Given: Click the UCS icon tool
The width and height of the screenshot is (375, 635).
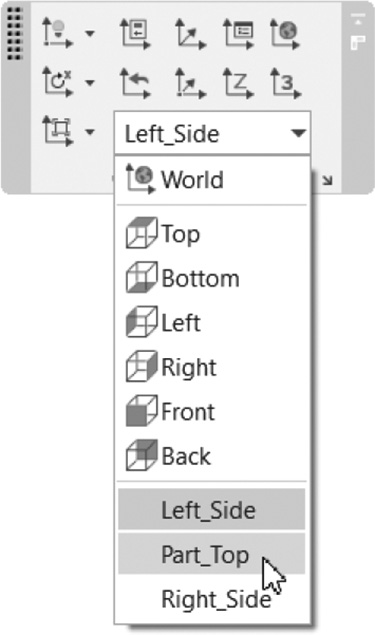Looking at the screenshot, I should point(58,33).
